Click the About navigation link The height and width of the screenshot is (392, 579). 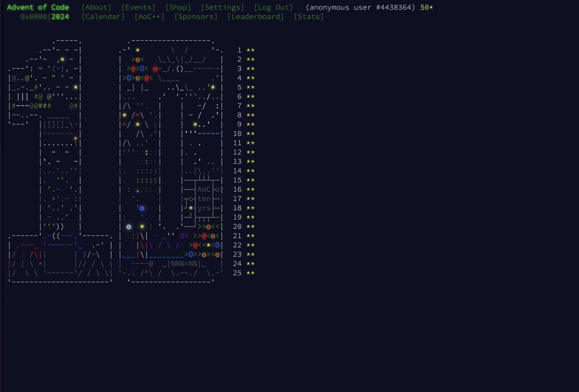[x=97, y=8]
